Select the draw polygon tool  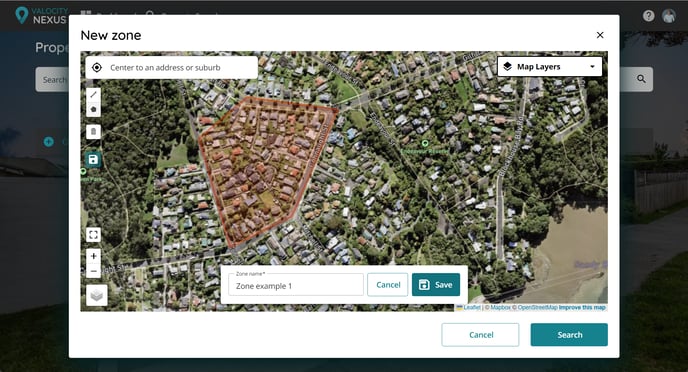93,109
